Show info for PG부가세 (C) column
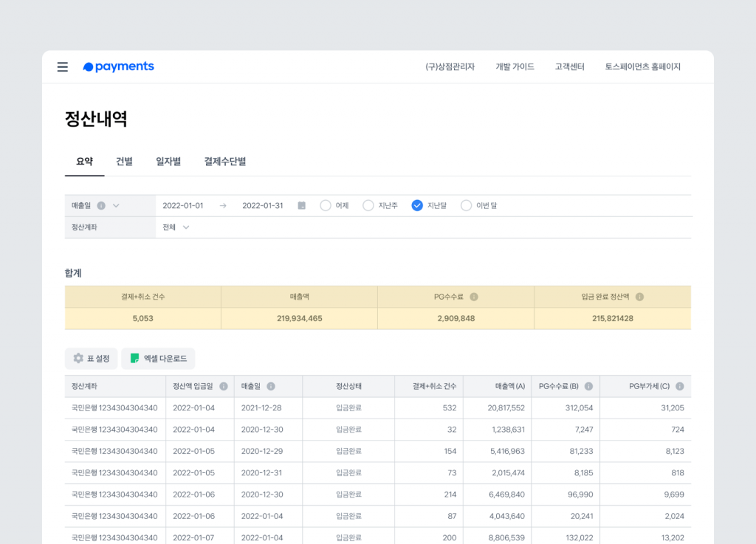The height and width of the screenshot is (544, 756). pyautogui.click(x=680, y=387)
